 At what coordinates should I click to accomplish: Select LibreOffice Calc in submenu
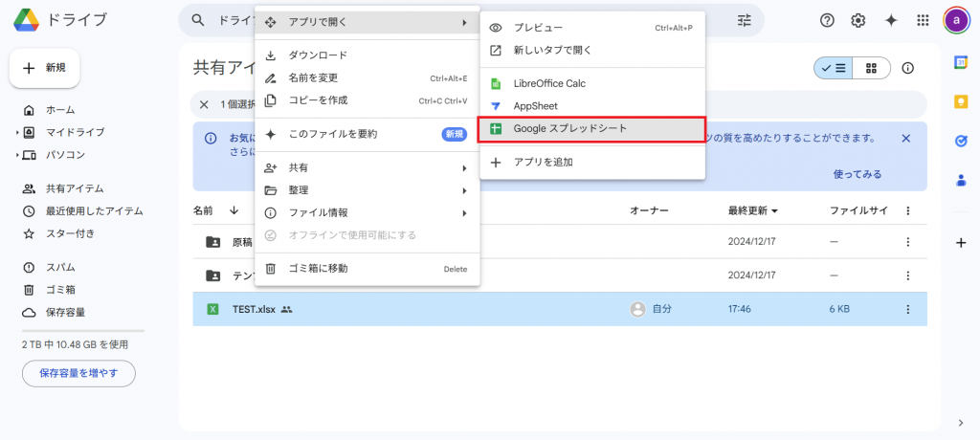pos(591,83)
